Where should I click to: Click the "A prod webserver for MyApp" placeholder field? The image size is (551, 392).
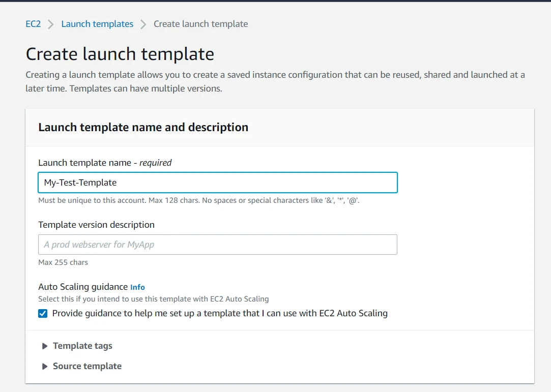click(217, 245)
